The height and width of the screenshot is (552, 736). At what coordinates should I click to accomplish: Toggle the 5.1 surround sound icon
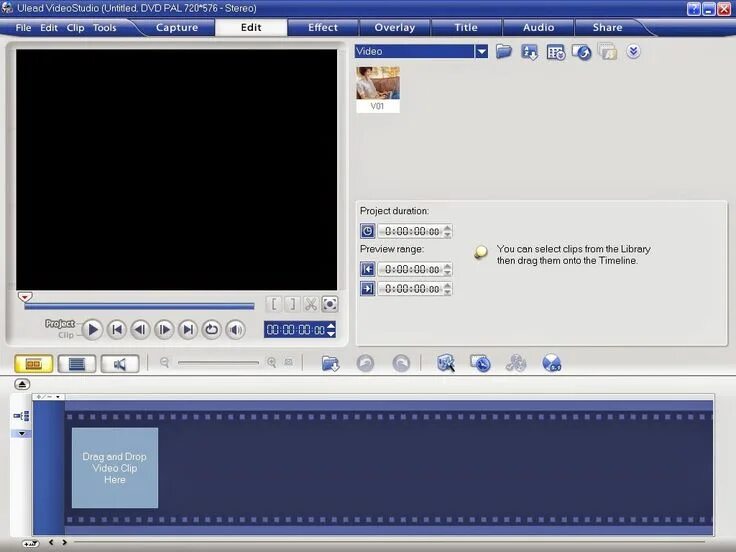552,363
